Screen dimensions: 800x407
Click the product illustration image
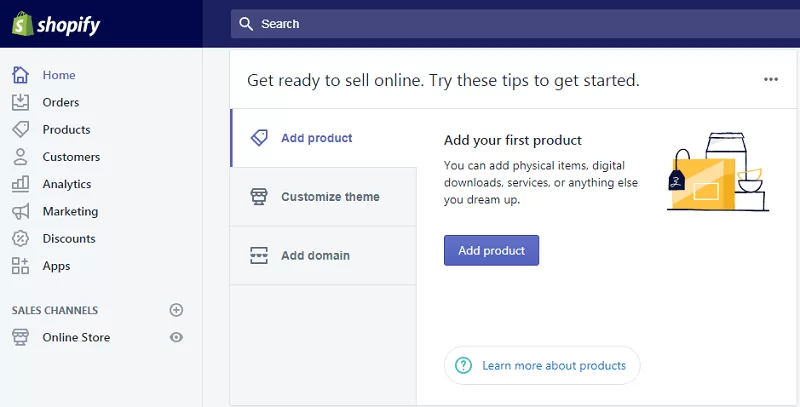[x=718, y=172]
